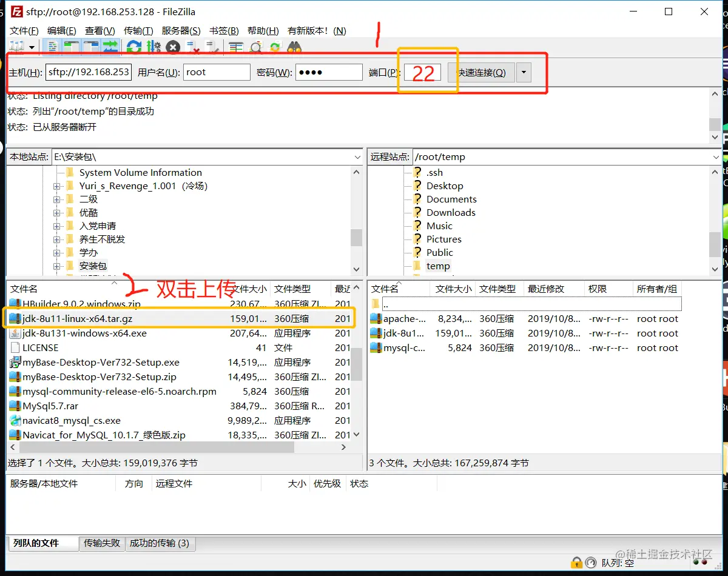Toggle the message log display

tap(53, 47)
